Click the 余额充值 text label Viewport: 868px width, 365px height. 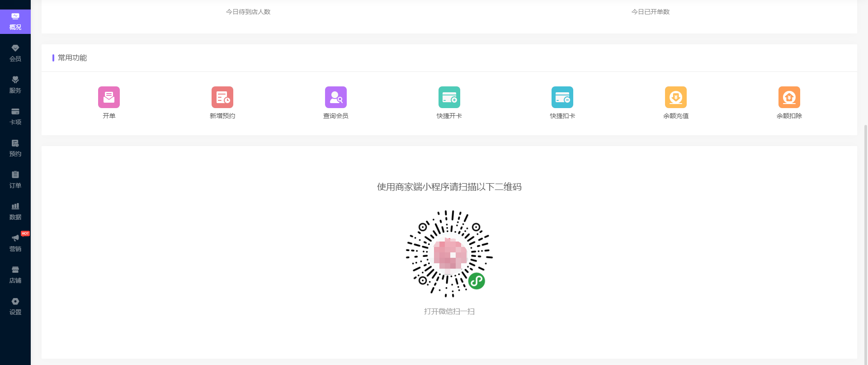[x=676, y=116]
